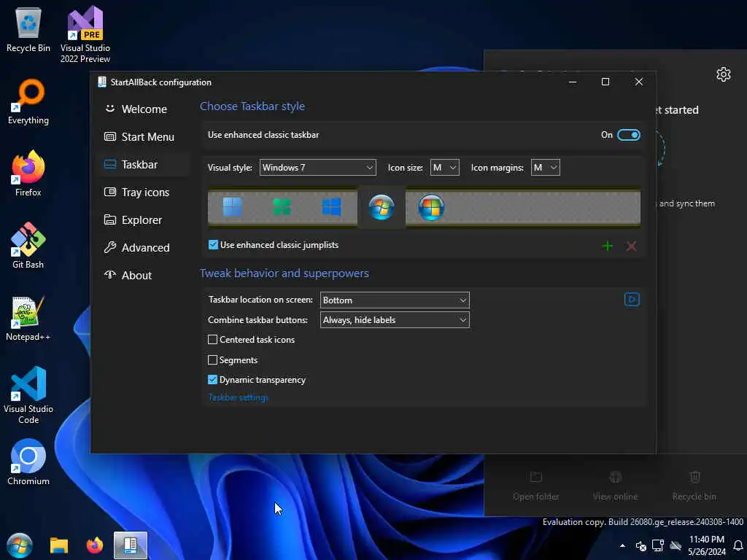The image size is (747, 560).
Task: Show hidden tray icons arrow
Action: [622, 545]
